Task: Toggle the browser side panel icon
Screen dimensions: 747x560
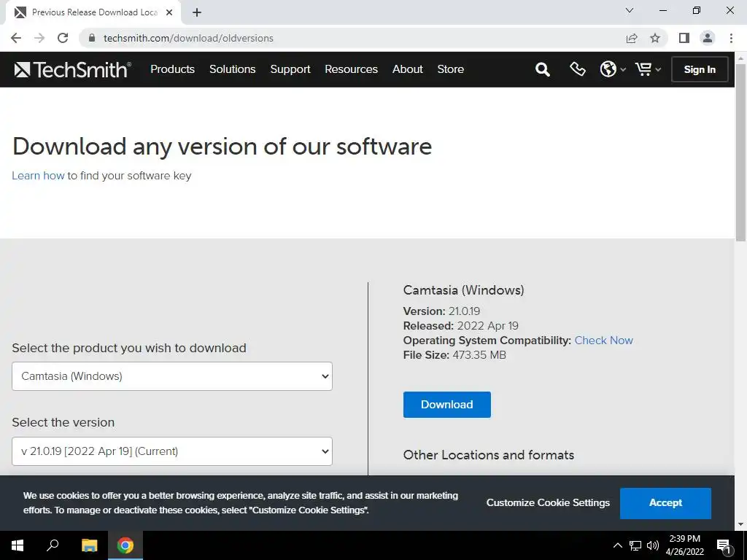Action: [x=684, y=38]
